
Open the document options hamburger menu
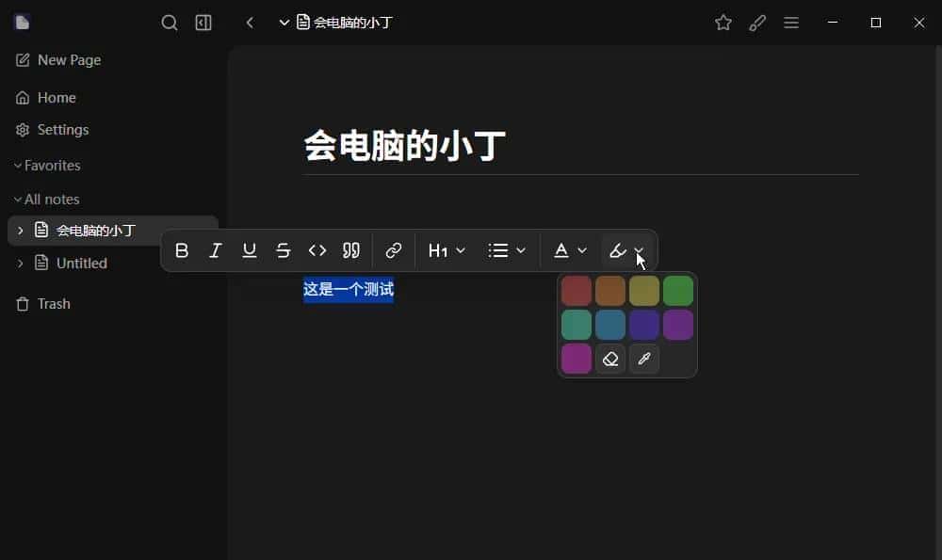coord(791,23)
